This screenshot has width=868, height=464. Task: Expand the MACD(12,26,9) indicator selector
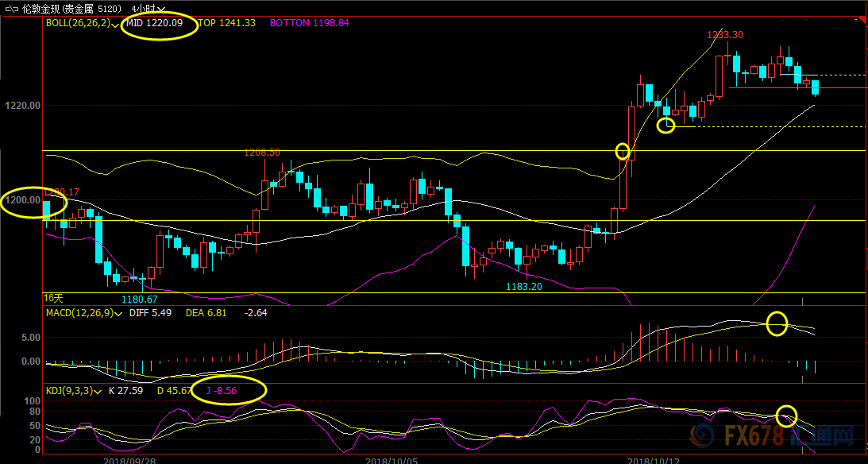[x=119, y=314]
